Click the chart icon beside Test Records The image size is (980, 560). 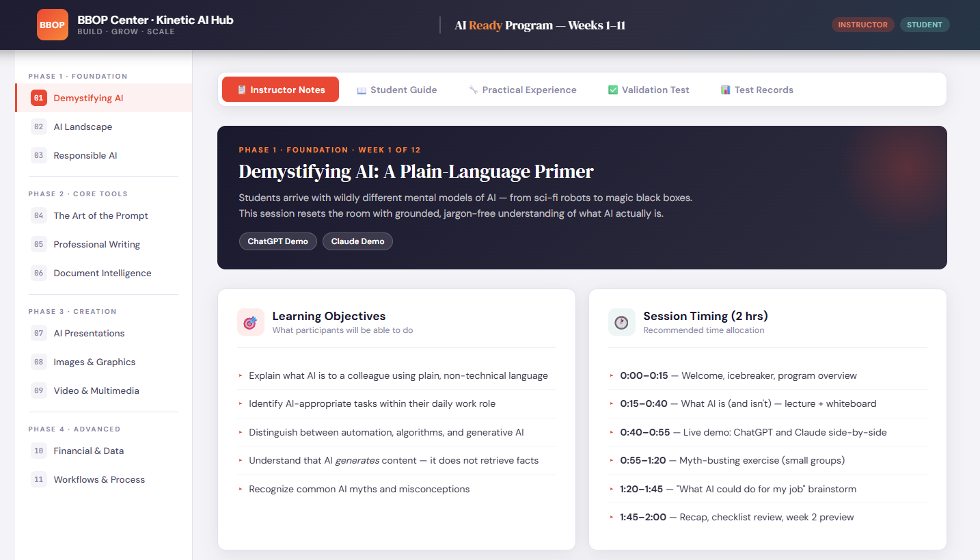coord(726,90)
